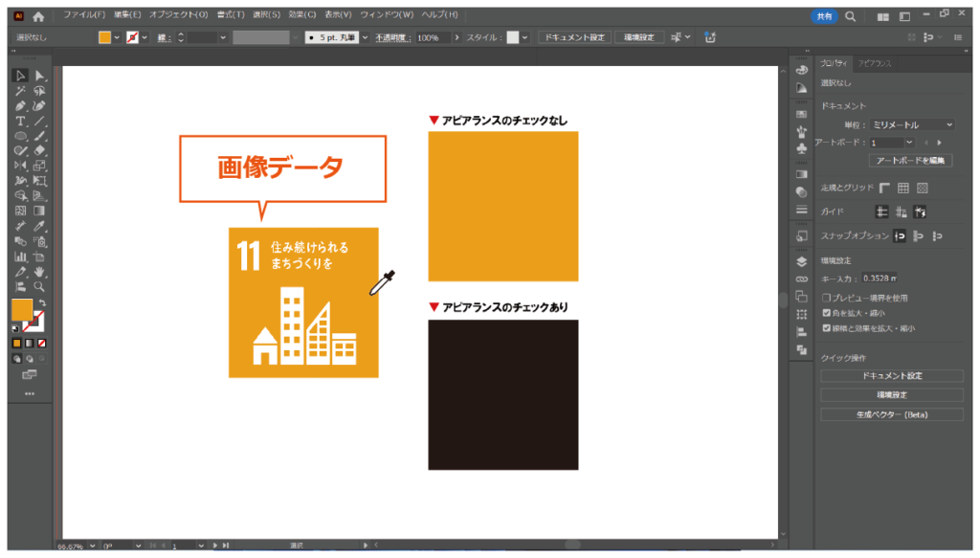Select the Hand tool
Viewport: 980px width, 558px height.
click(39, 272)
